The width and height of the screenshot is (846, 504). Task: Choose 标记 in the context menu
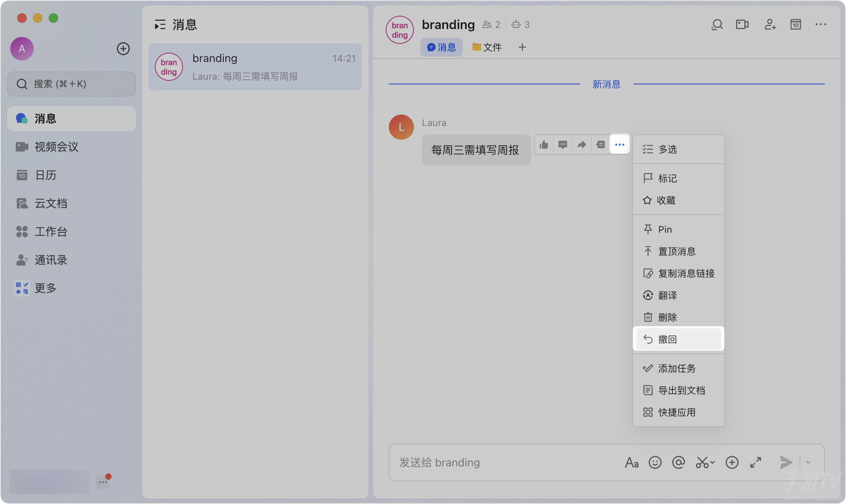click(679, 178)
